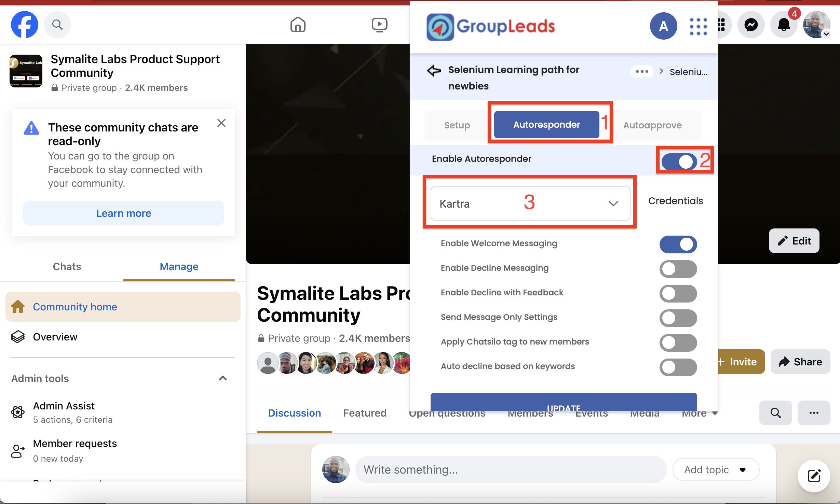840x504 pixels.
Task: Open Messenger chat icon
Action: 751,25
